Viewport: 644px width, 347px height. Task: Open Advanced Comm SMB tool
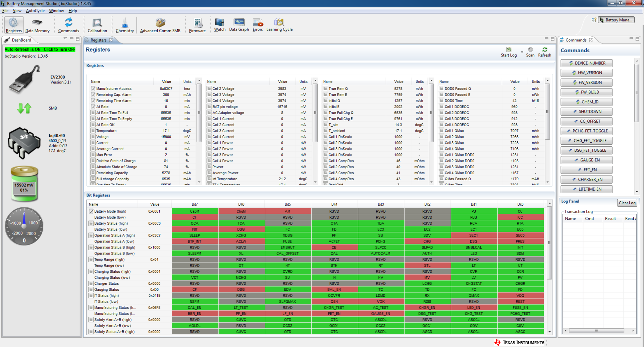click(160, 25)
